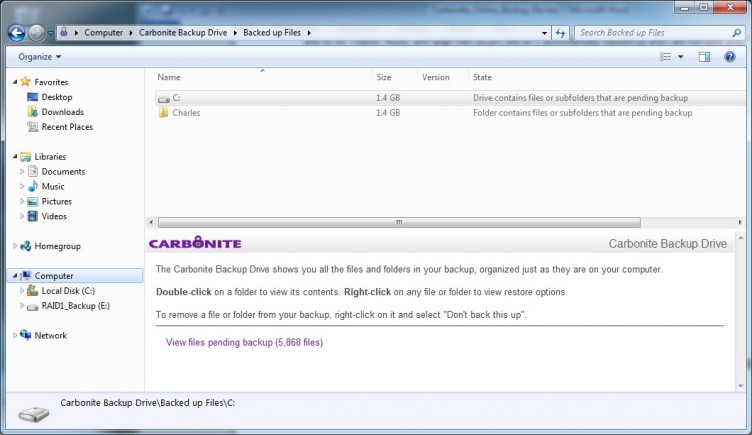752x435 pixels.
Task: Select the Charles folder icon
Action: click(164, 113)
